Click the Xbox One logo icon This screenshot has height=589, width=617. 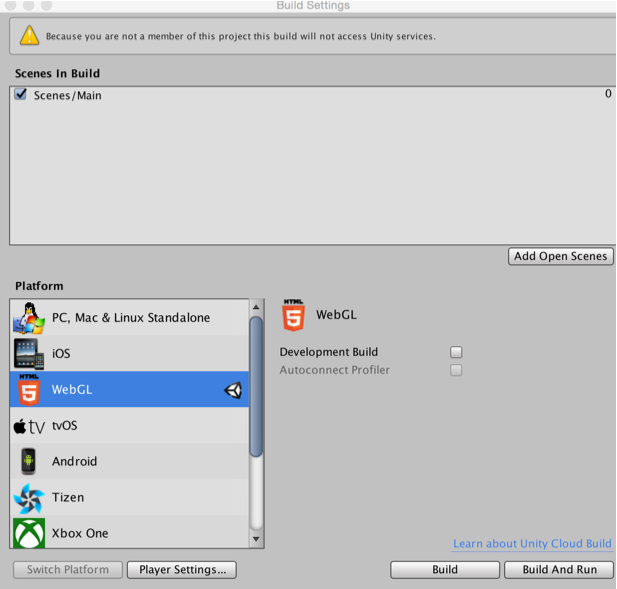[x=29, y=534]
